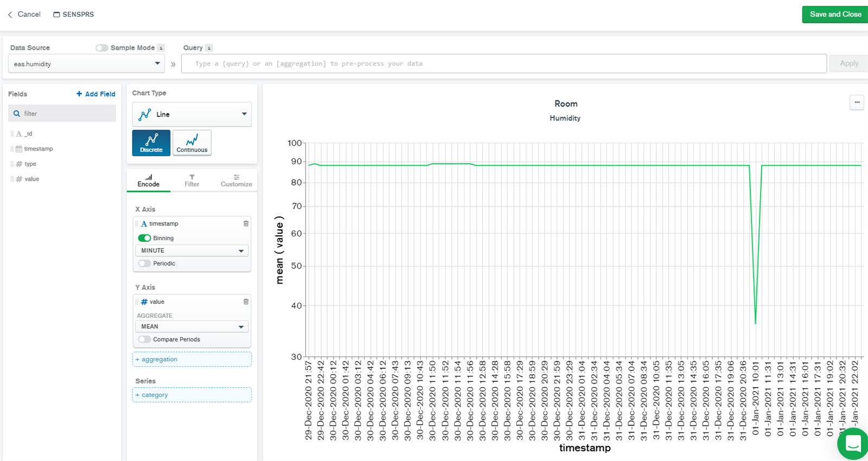868x461 pixels.
Task: Remove the value field with trash icon
Action: [x=246, y=302]
